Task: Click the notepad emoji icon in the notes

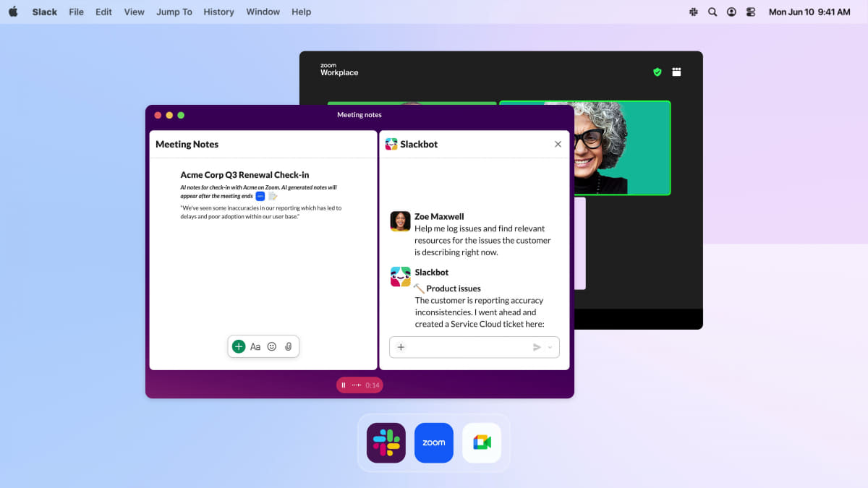Action: click(x=273, y=196)
